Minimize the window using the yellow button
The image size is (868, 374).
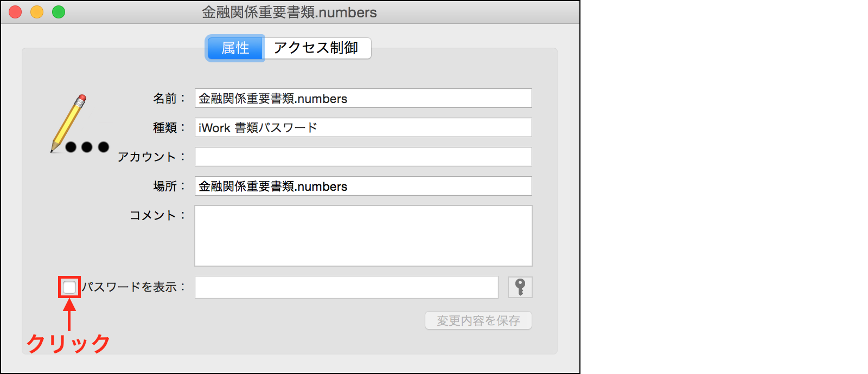[37, 12]
